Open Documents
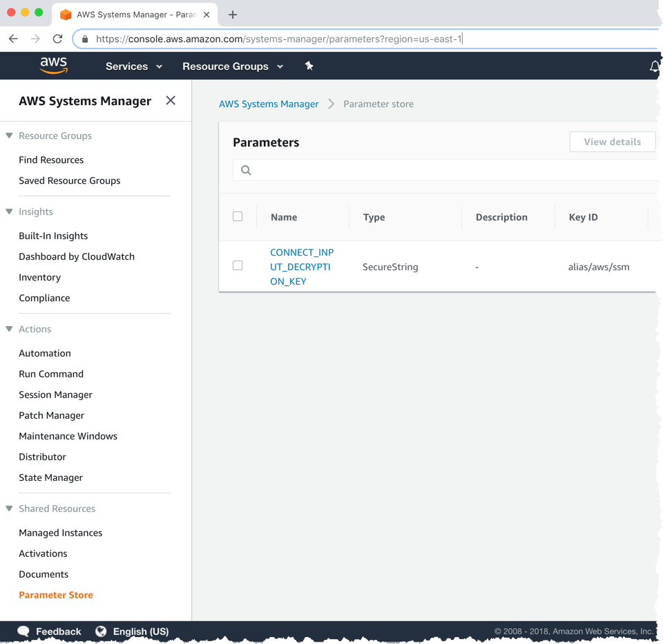The height and width of the screenshot is (644, 663). pyautogui.click(x=44, y=574)
